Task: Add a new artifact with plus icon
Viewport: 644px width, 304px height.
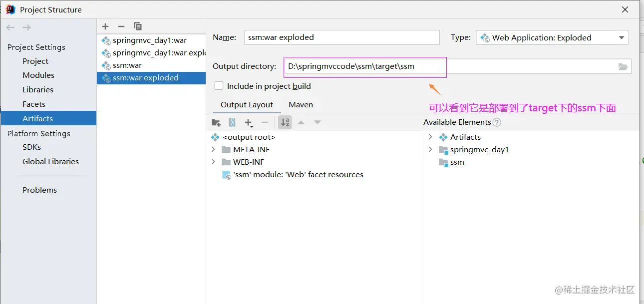Action: coord(105,26)
